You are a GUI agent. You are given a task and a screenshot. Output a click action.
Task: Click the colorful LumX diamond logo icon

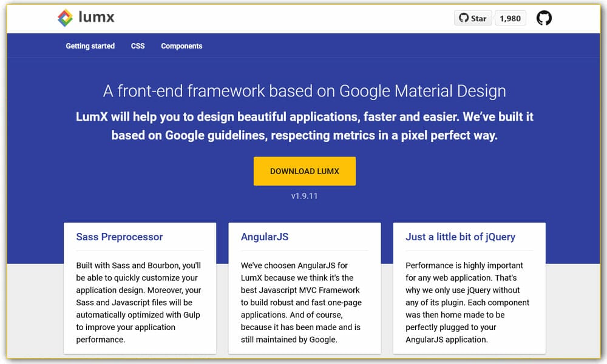pyautogui.click(x=65, y=18)
